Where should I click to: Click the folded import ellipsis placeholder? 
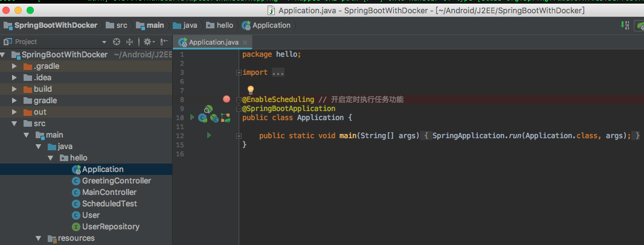click(278, 72)
